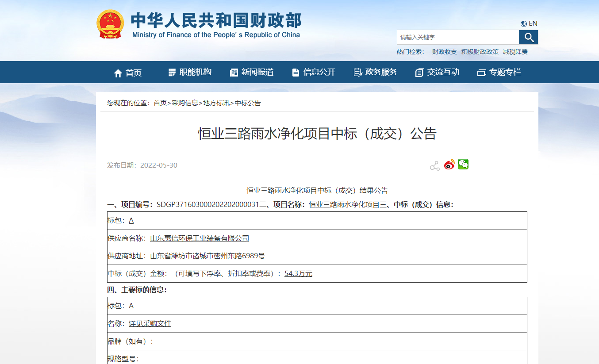
Task: Click hot search link 减税降费
Action: [515, 52]
